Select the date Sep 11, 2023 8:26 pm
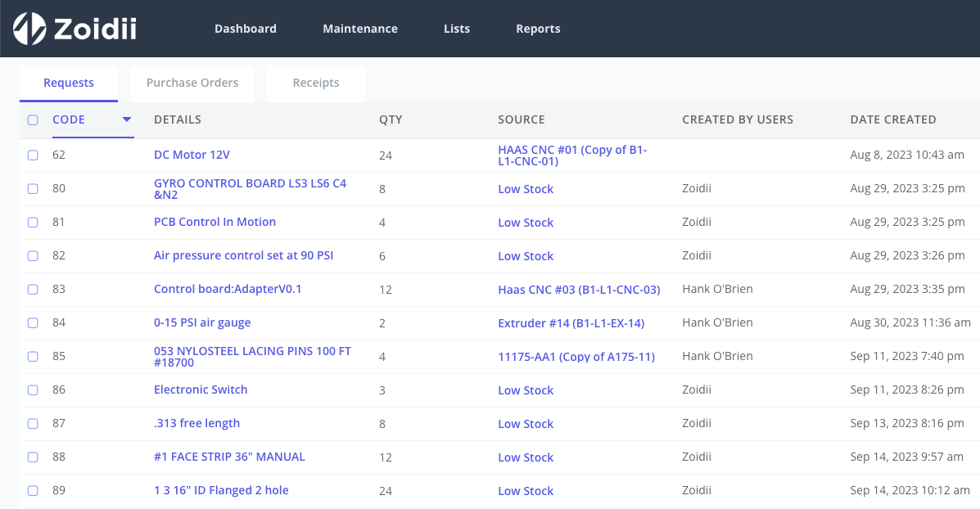Screen dimensions: 980x509 (x=907, y=390)
